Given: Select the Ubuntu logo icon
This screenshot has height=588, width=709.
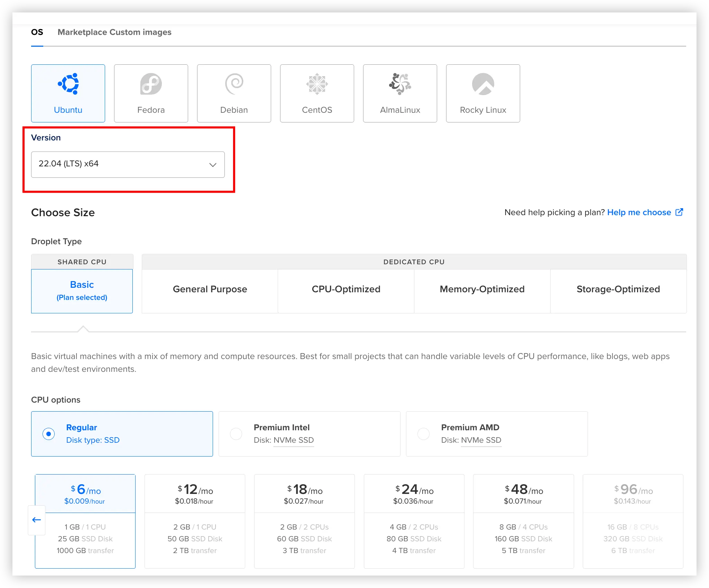Looking at the screenshot, I should pyautogui.click(x=68, y=84).
